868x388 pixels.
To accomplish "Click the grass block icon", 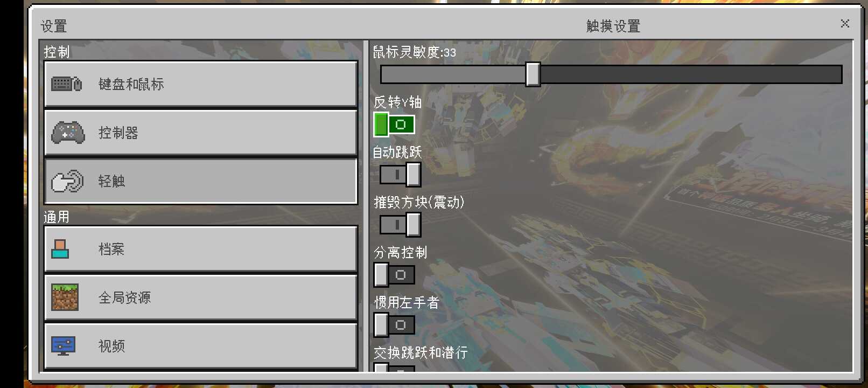I will click(65, 297).
